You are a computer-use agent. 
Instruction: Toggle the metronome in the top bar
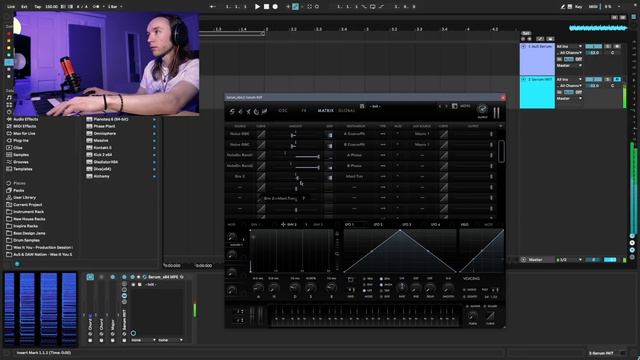[x=96, y=7]
